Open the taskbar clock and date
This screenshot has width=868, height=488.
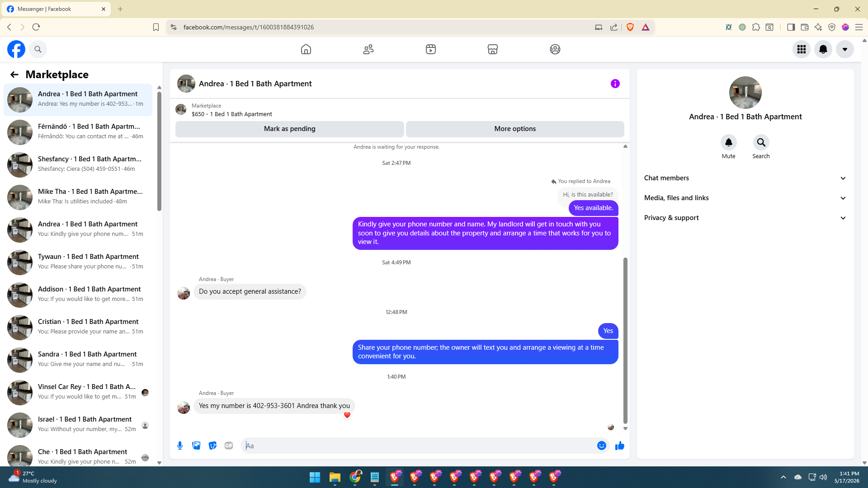click(x=847, y=477)
